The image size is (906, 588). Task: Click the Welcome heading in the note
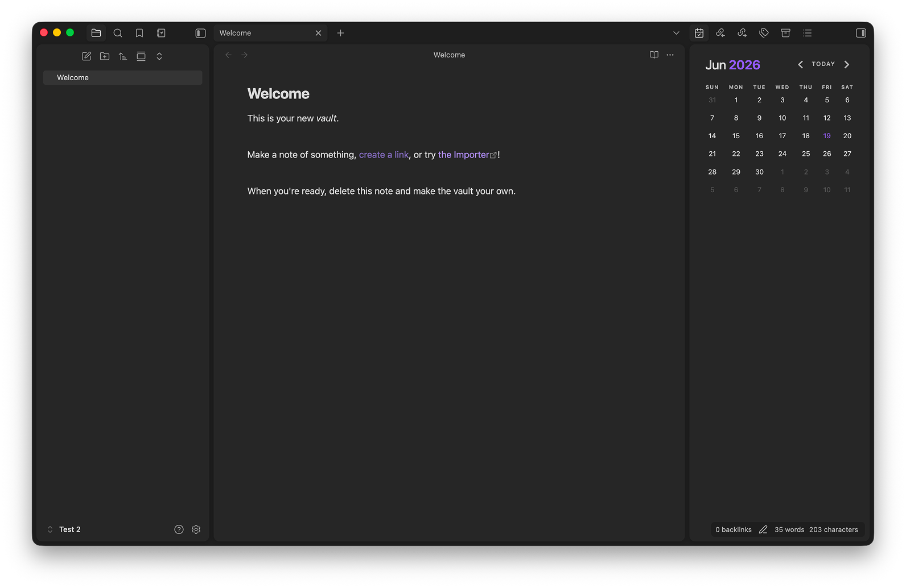[278, 94]
